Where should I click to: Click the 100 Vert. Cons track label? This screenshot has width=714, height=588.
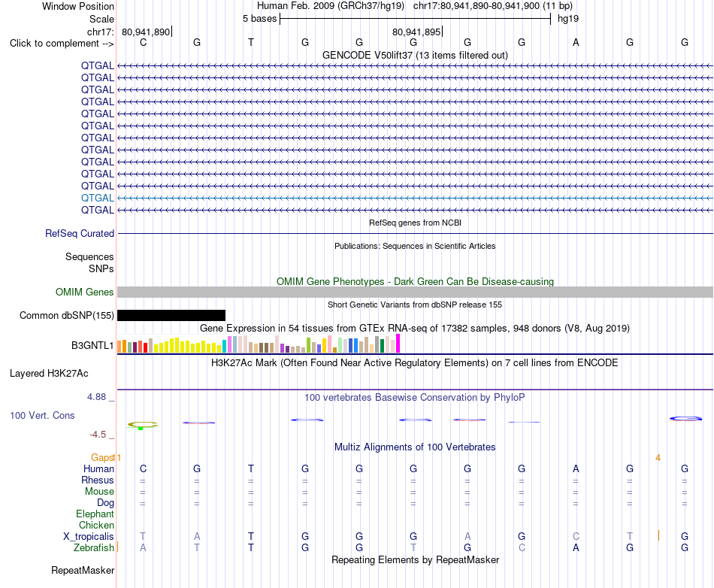tap(42, 415)
